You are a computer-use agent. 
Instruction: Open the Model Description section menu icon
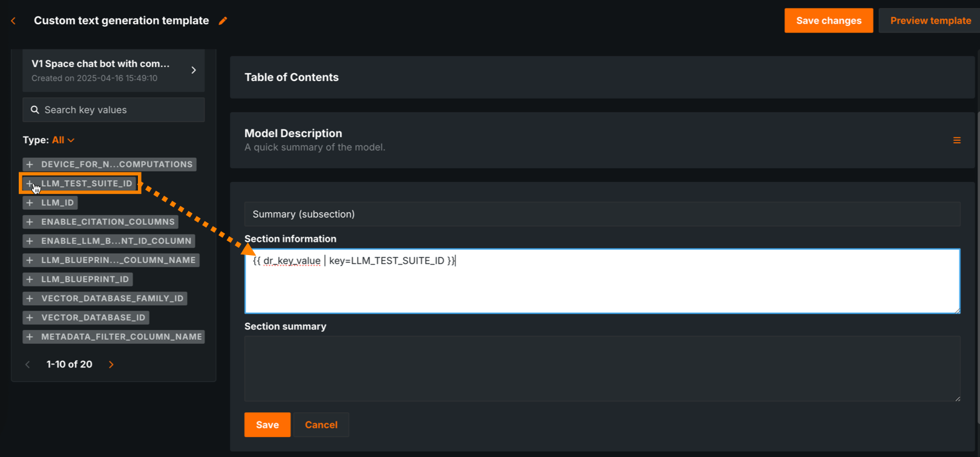[957, 140]
